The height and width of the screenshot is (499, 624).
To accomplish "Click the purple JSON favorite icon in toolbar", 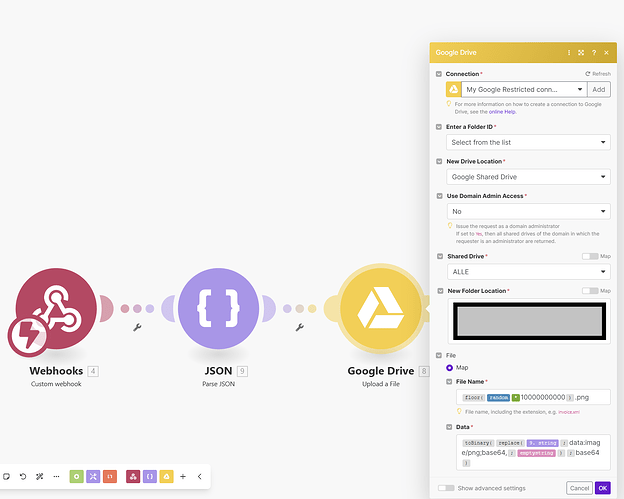I will 150,476.
